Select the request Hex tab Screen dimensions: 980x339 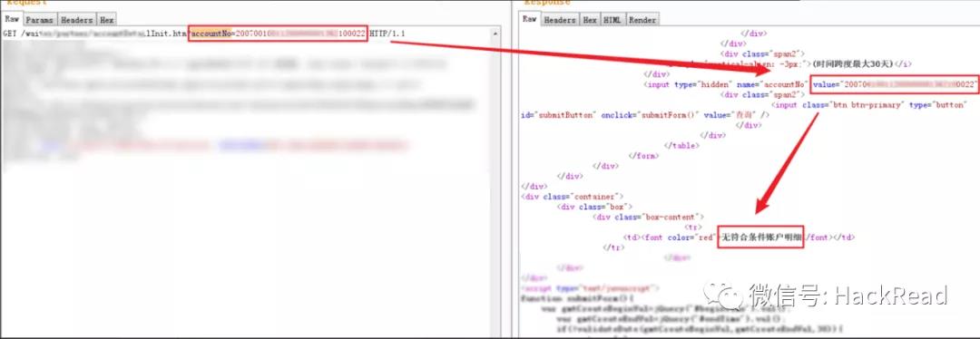(106, 20)
